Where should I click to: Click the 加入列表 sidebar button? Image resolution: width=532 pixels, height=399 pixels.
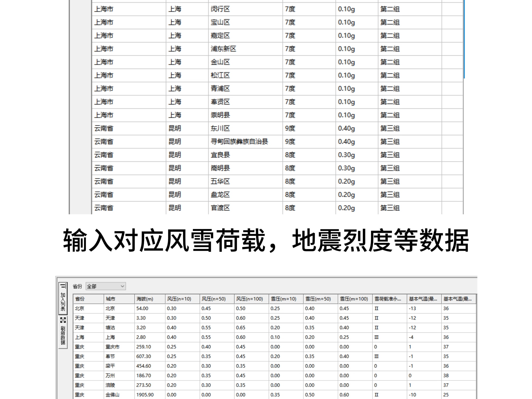63,299
